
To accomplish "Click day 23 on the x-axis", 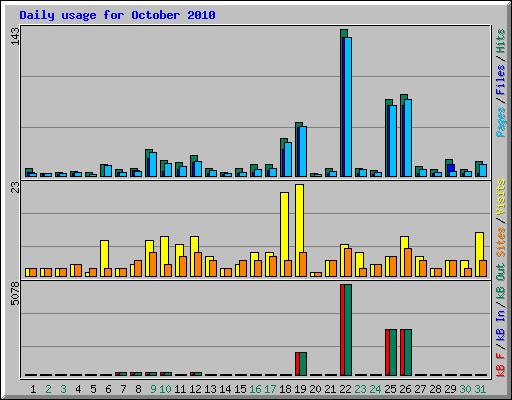I will coord(360,389).
